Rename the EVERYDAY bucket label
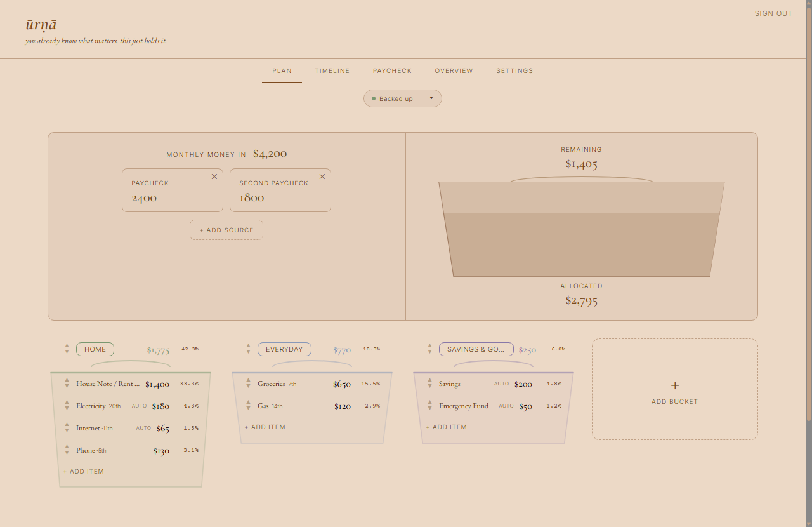The width and height of the screenshot is (812, 527). click(x=284, y=349)
